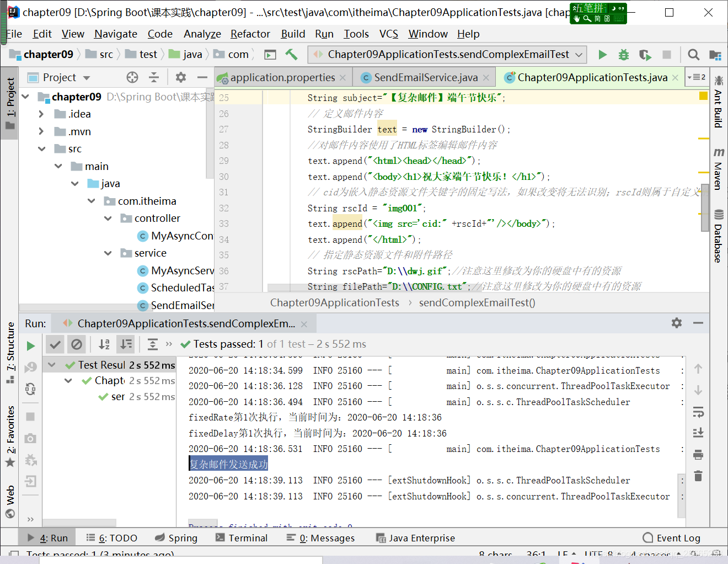The width and height of the screenshot is (728, 564).
Task: Expand the .mvn folder
Action: (41, 131)
